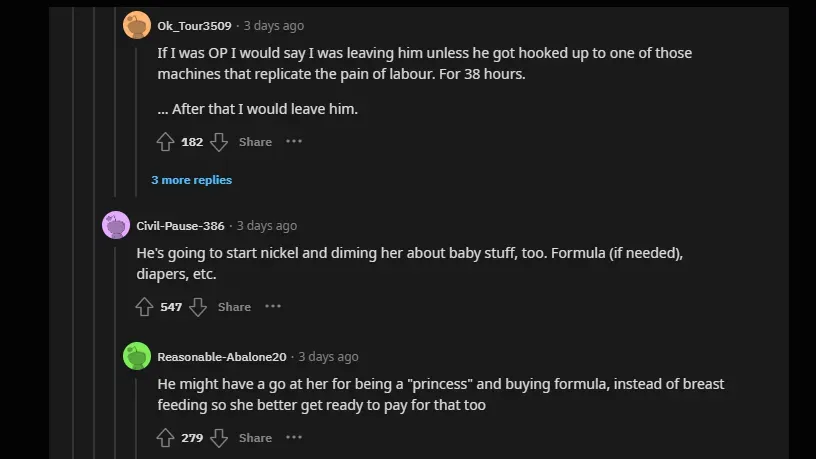Expand the 3 more replies link
The height and width of the screenshot is (459, 816).
[x=191, y=180]
